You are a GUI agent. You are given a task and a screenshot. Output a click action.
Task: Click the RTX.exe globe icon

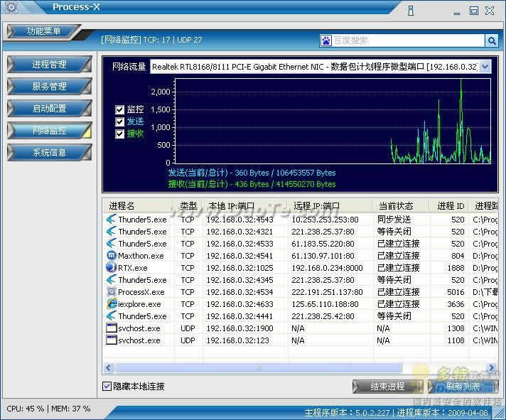[112, 268]
